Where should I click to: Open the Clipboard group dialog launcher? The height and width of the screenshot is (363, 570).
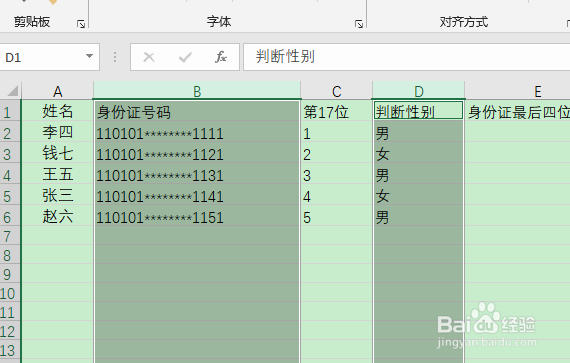[x=81, y=24]
